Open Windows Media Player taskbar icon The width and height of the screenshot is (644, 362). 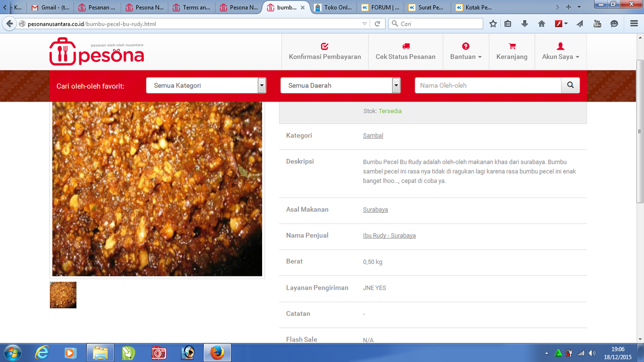click(70, 353)
